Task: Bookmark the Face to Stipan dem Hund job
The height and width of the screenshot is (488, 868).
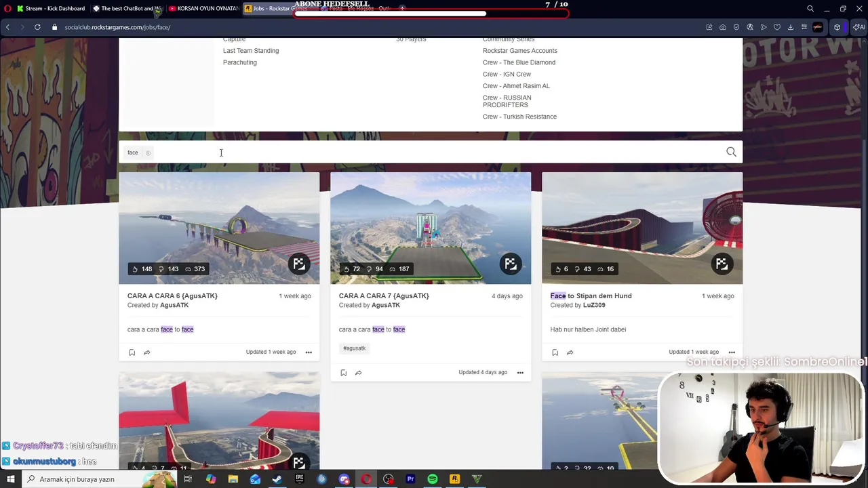Action: point(555,352)
